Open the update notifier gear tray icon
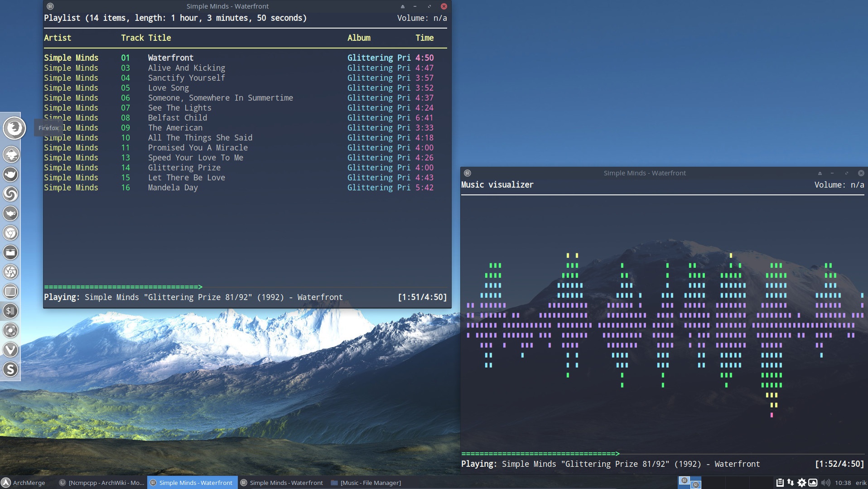 (801, 483)
